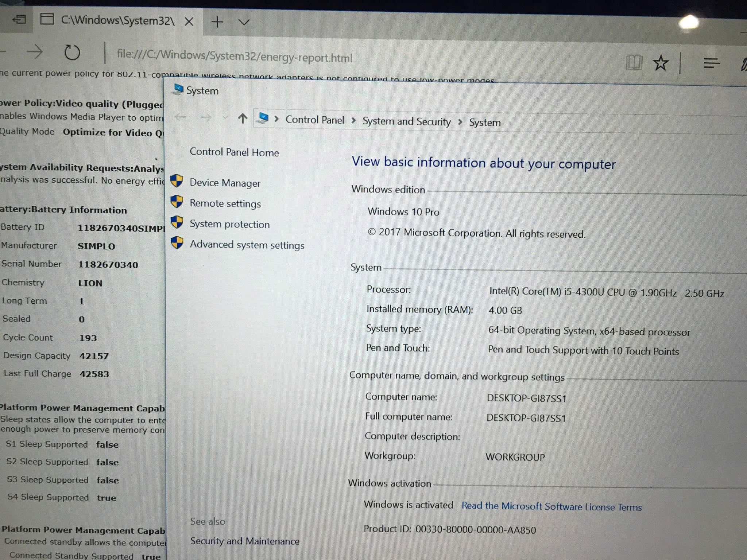Click shield icon beside Advanced system settings
Screen dimensions: 747x560
pos(177,242)
